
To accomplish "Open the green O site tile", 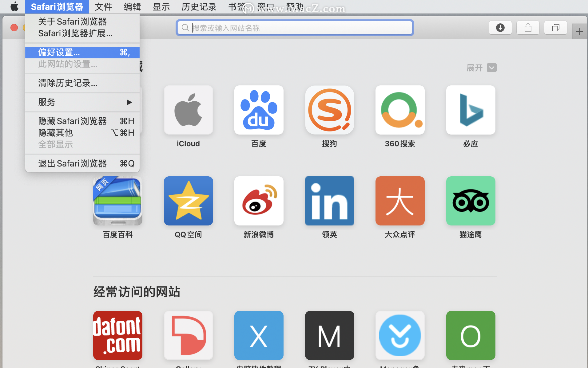I will tap(471, 335).
